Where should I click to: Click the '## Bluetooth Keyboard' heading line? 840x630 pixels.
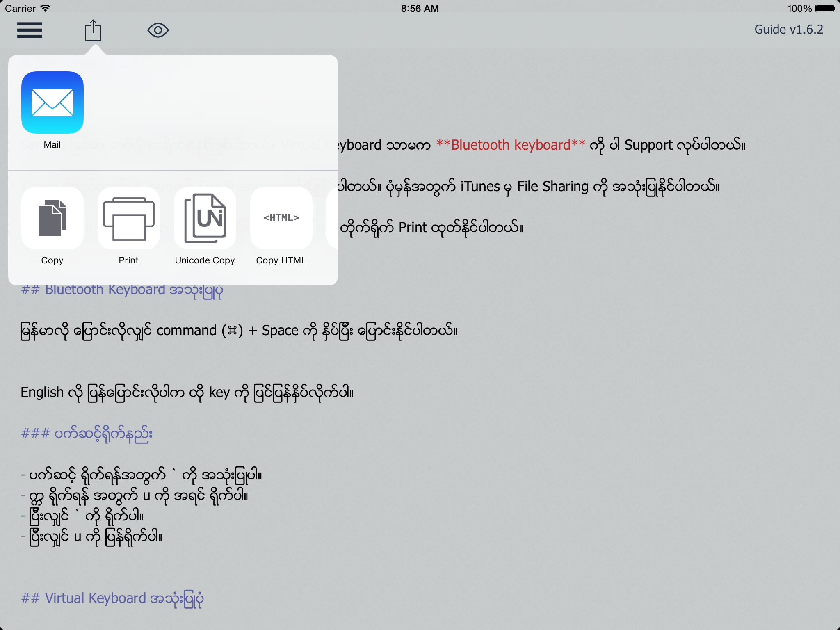pyautogui.click(x=122, y=290)
